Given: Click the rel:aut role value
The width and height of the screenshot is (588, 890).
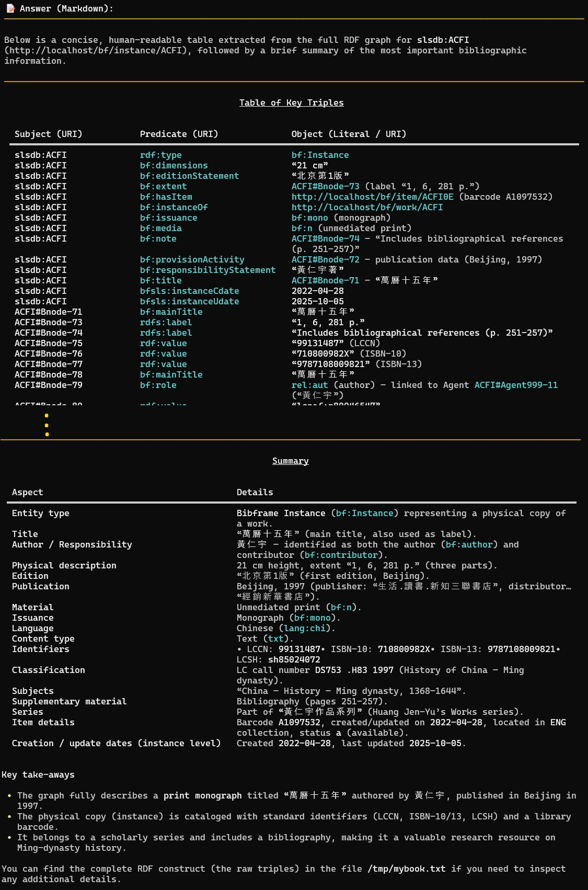Looking at the screenshot, I should [x=309, y=385].
